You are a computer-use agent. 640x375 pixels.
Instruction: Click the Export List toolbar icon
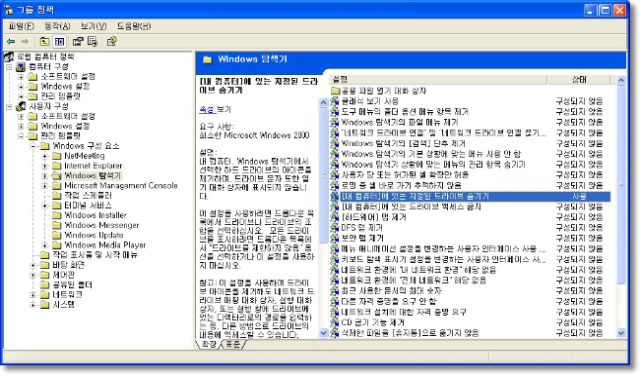[93, 41]
